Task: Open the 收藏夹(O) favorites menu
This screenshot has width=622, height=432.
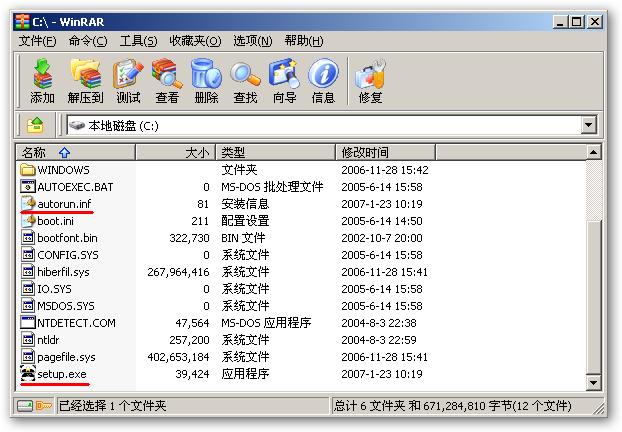Action: pos(194,41)
